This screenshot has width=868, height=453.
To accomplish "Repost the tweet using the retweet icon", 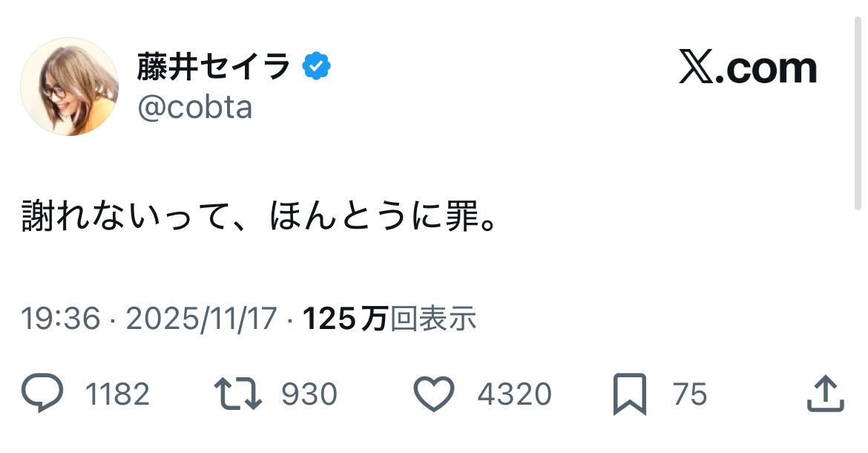I will click(237, 394).
